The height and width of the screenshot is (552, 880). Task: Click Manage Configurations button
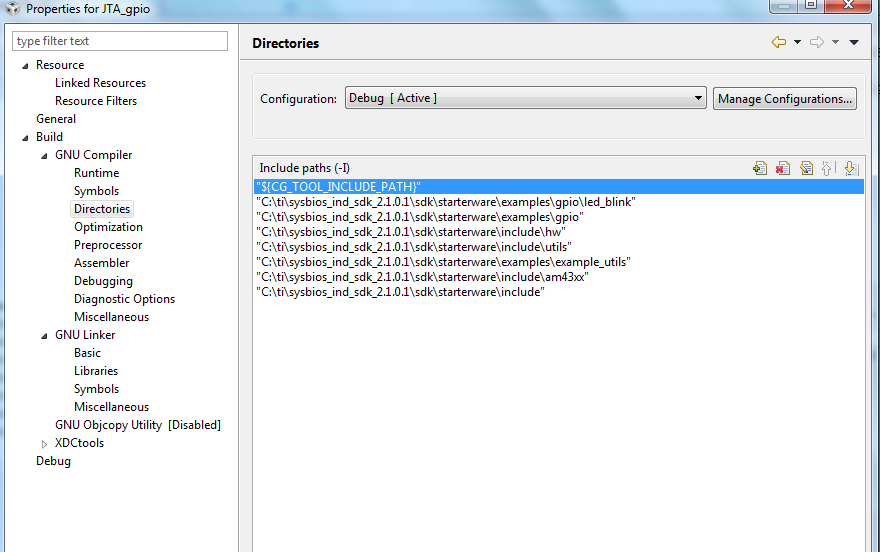785,99
